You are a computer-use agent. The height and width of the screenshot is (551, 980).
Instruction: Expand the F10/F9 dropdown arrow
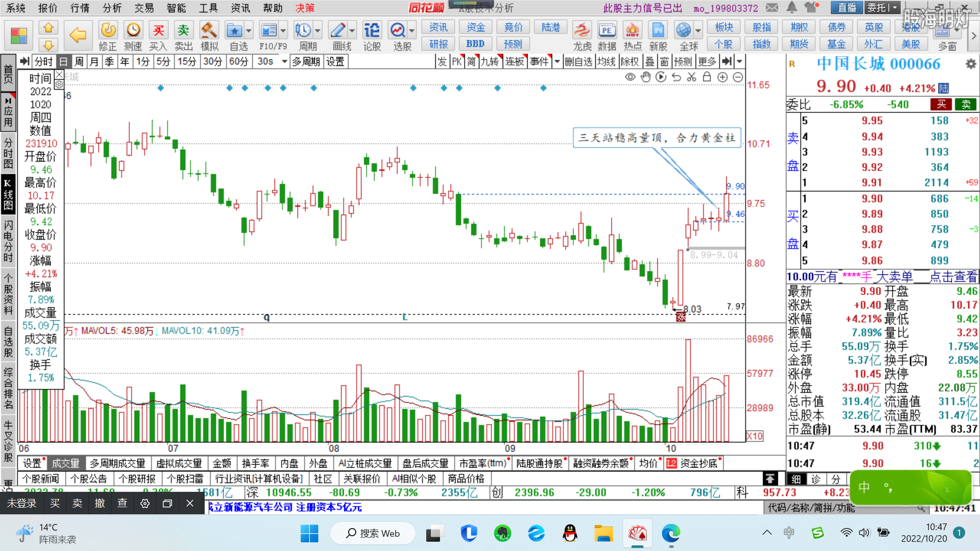pyautogui.click(x=283, y=31)
